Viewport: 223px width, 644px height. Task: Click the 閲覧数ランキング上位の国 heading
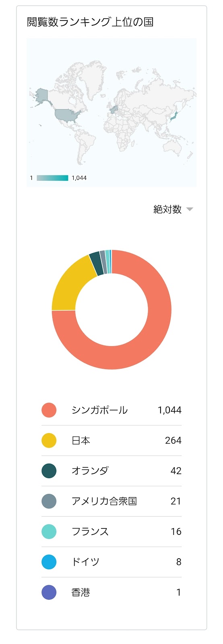[90, 22]
